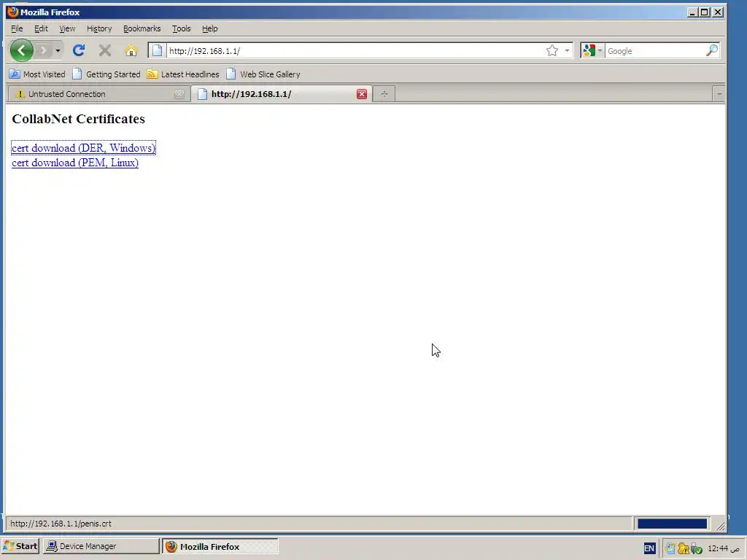The image size is (747, 560).
Task: Open the View menu
Action: click(67, 28)
